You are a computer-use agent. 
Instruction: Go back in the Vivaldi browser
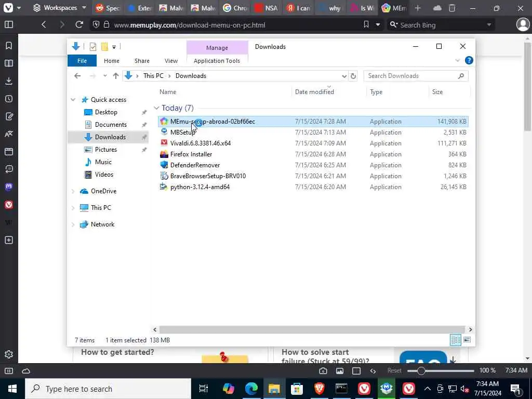coord(44,25)
